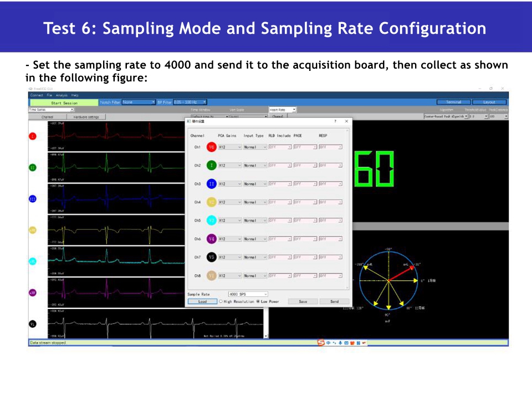Open Ch1 PGA Gains X12 dropdown

click(x=230, y=147)
